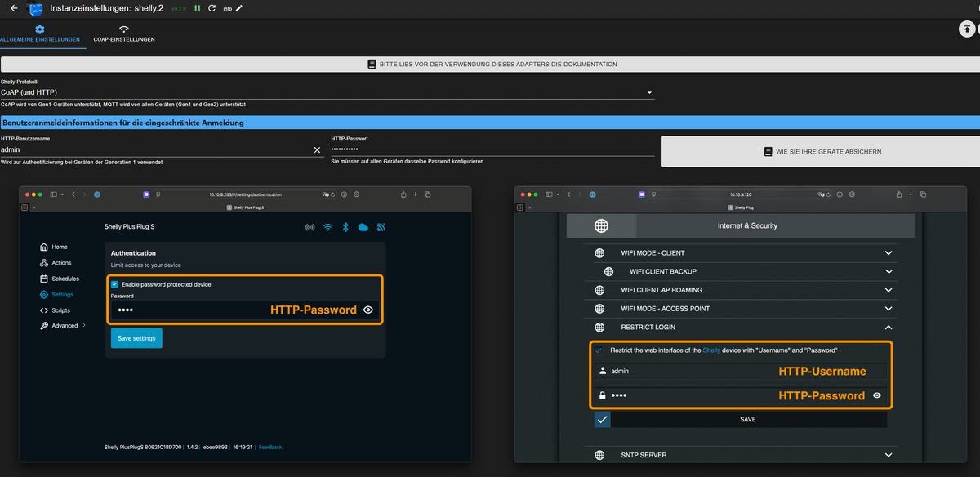Open the 'Wie Sie Ihre Geräte absichern' guide
Screen dimensions: 980x477
822,151
